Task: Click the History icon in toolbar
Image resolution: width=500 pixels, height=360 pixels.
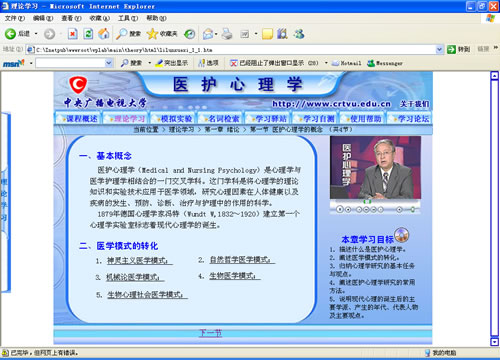Action: click(x=190, y=34)
